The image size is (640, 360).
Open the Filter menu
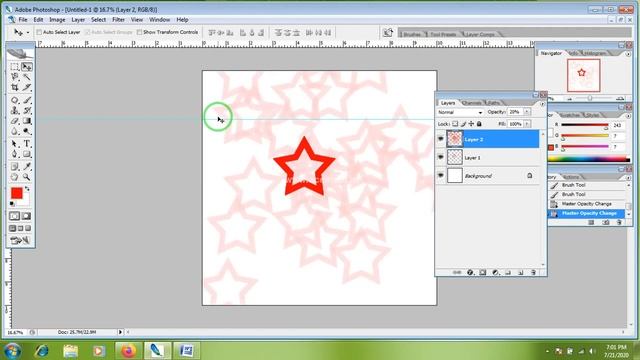tap(118, 20)
